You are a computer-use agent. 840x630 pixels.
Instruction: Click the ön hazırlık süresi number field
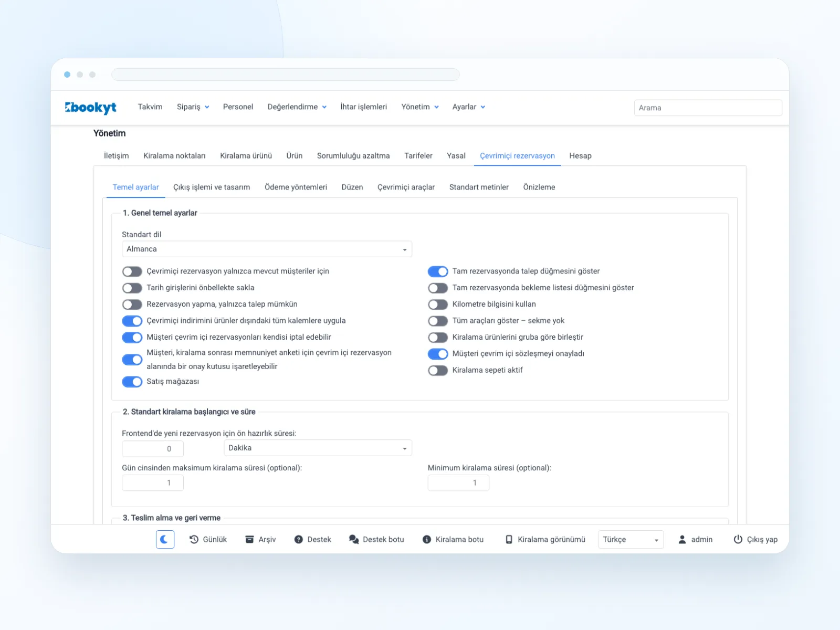tap(153, 449)
